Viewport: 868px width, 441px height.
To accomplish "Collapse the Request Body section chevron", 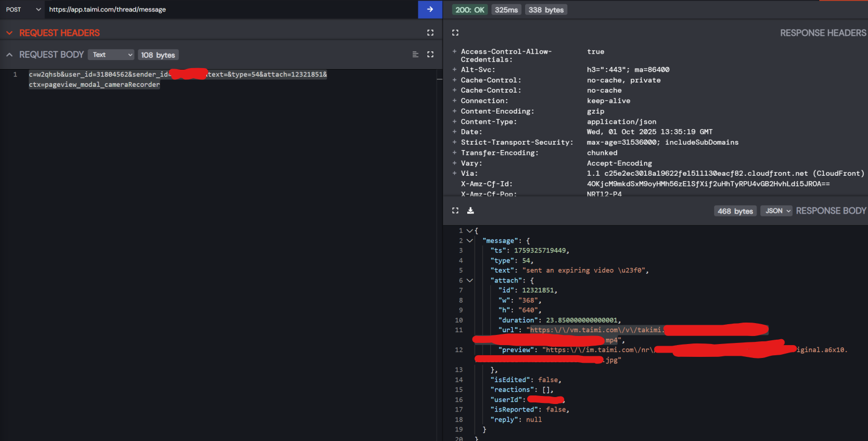I will click(x=9, y=55).
